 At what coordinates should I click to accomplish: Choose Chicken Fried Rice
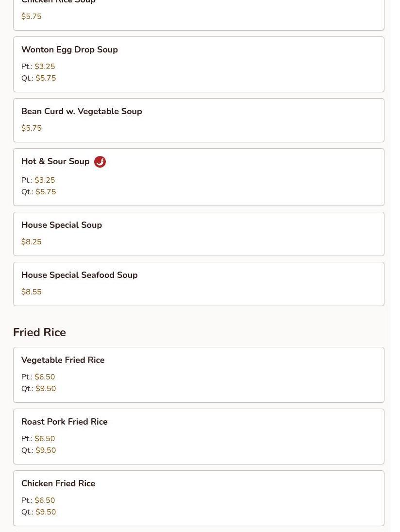(58, 483)
